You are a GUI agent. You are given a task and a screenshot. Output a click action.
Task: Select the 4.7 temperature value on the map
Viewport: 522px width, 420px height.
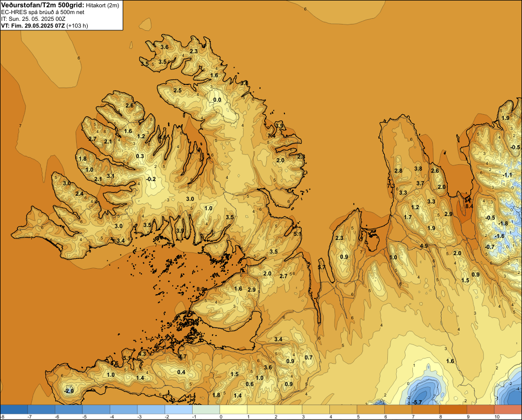click(183, 356)
